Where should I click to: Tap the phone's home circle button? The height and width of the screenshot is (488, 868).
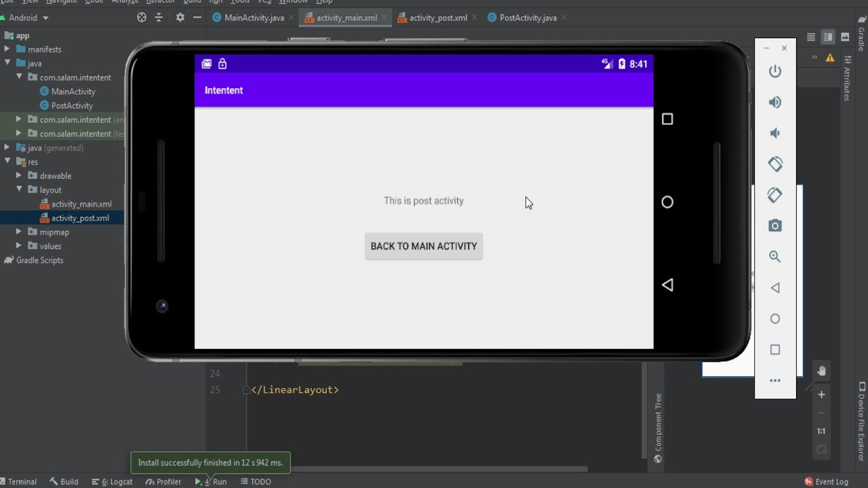667,202
